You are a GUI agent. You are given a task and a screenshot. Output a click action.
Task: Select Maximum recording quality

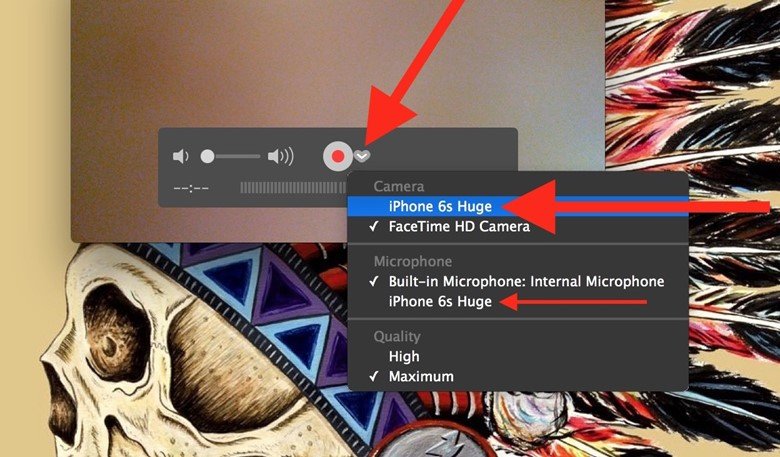point(422,376)
